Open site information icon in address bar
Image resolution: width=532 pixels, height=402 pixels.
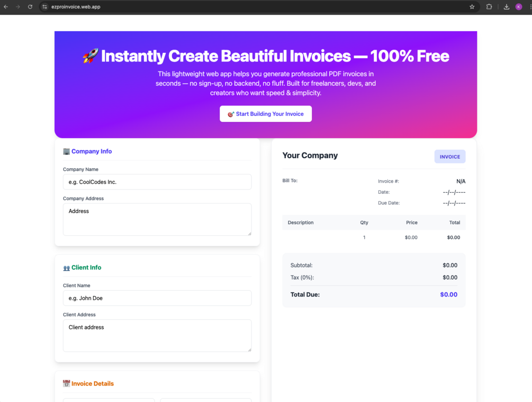coord(45,7)
